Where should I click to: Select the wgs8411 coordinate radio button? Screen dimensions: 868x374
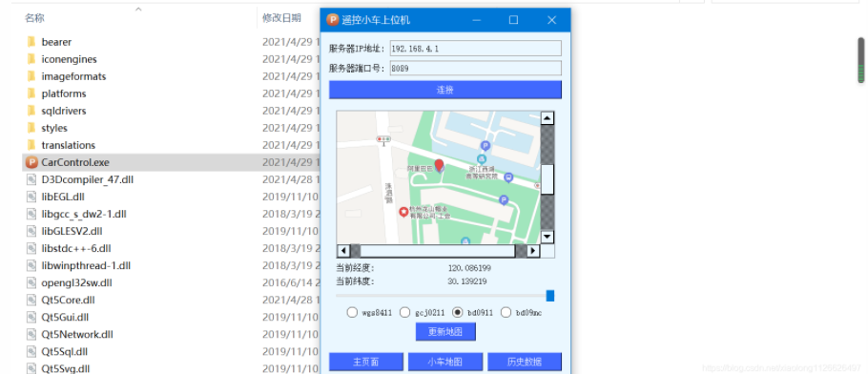(x=352, y=313)
